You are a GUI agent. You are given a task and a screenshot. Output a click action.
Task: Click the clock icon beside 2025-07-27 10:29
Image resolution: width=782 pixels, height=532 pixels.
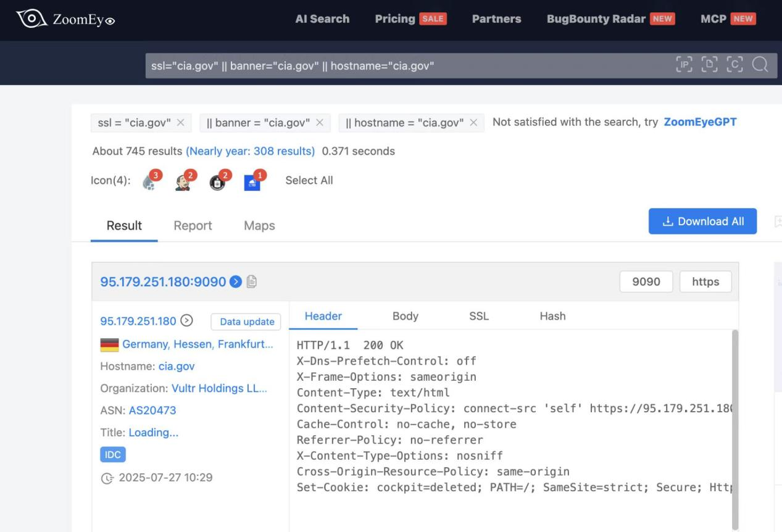point(107,478)
